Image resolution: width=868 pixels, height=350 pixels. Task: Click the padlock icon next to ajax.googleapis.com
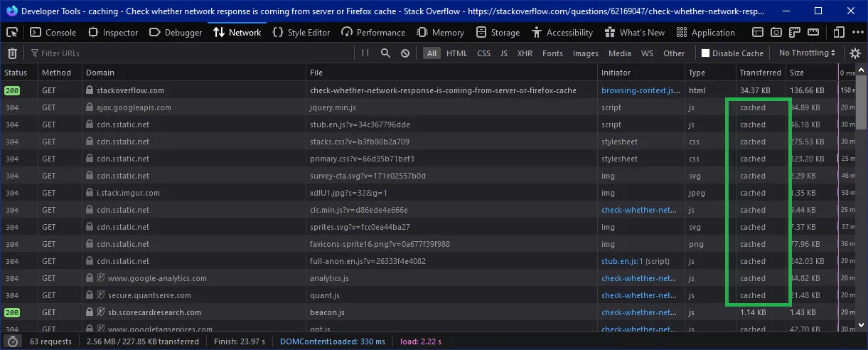tap(90, 107)
